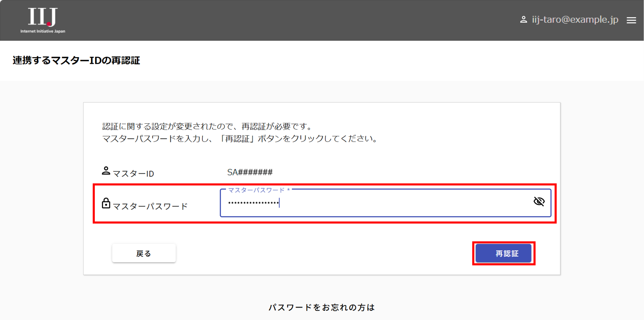Click the パスワードをお忘れの方は text
This screenshot has width=644, height=320.
tap(322, 308)
